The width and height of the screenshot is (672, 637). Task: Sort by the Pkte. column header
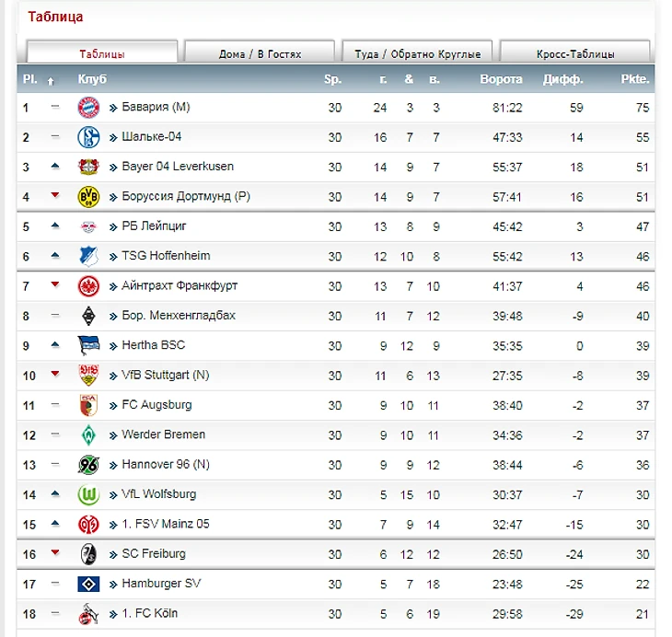point(635,79)
